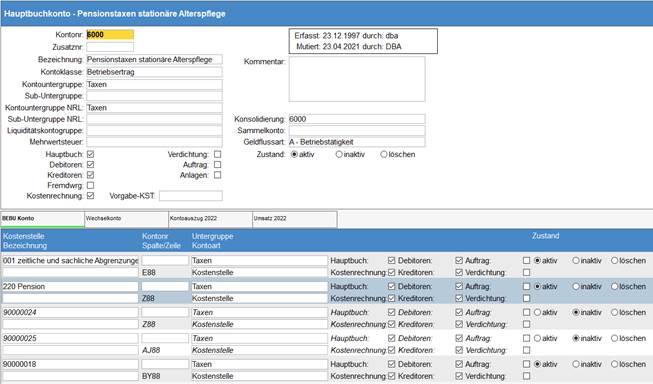Set 220 Pension row to löschen
653x384 pixels.
615,287
